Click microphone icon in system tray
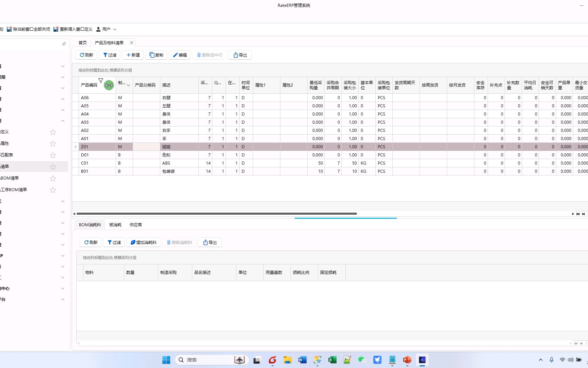The height and width of the screenshot is (368, 588). [552, 360]
